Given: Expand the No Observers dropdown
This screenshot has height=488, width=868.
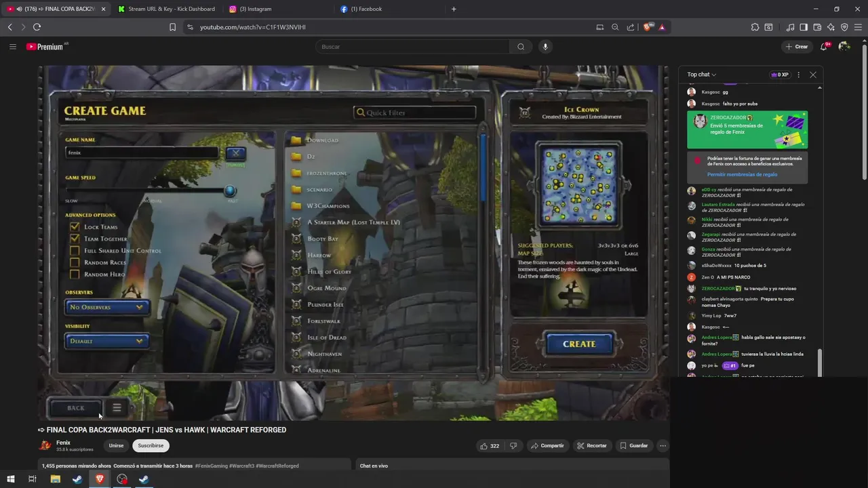Looking at the screenshot, I should pos(106,307).
